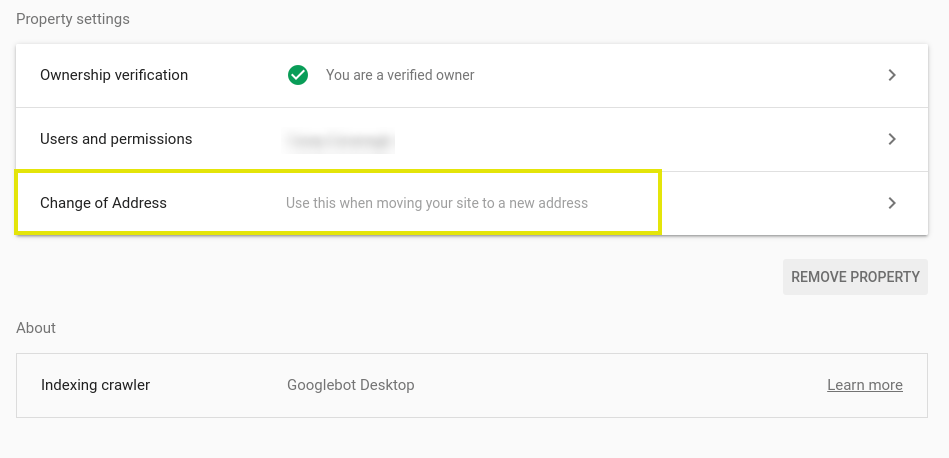Screen dimensions: 949x458
Task: Click the middle of the yellow-highlighted box
Action: tap(338, 203)
